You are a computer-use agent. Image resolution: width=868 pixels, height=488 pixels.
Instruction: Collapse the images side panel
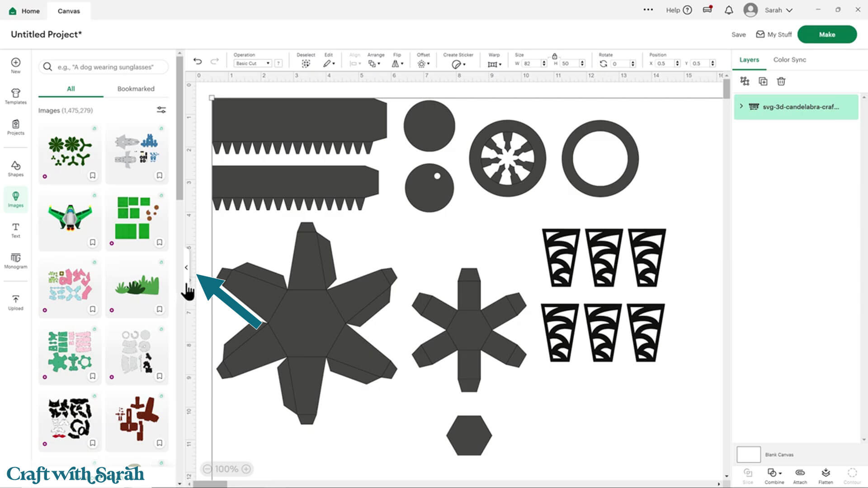tap(186, 267)
